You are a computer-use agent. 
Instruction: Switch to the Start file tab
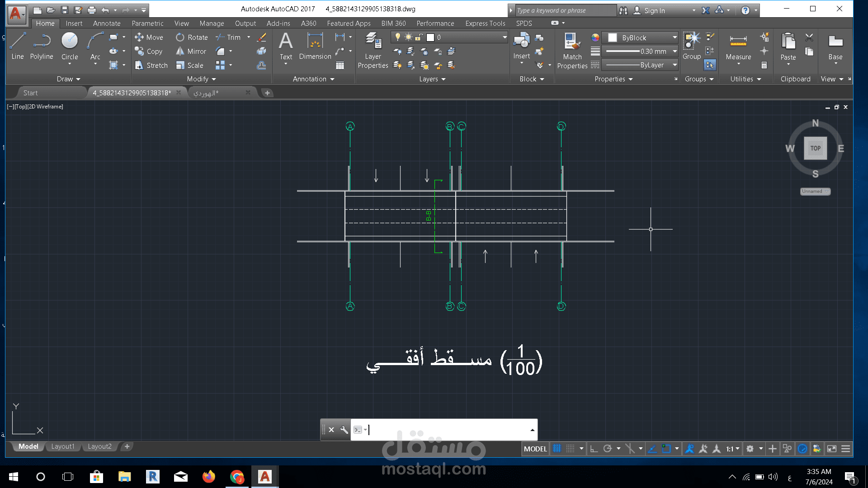[30, 93]
